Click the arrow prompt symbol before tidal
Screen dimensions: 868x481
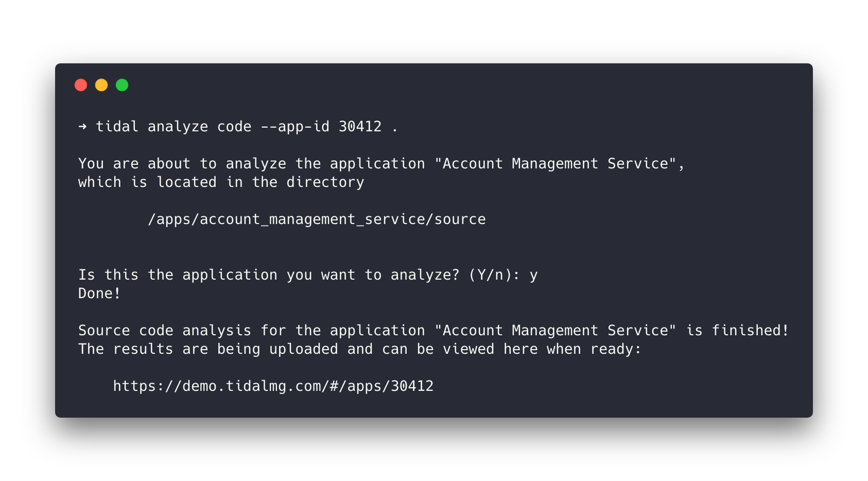point(82,126)
